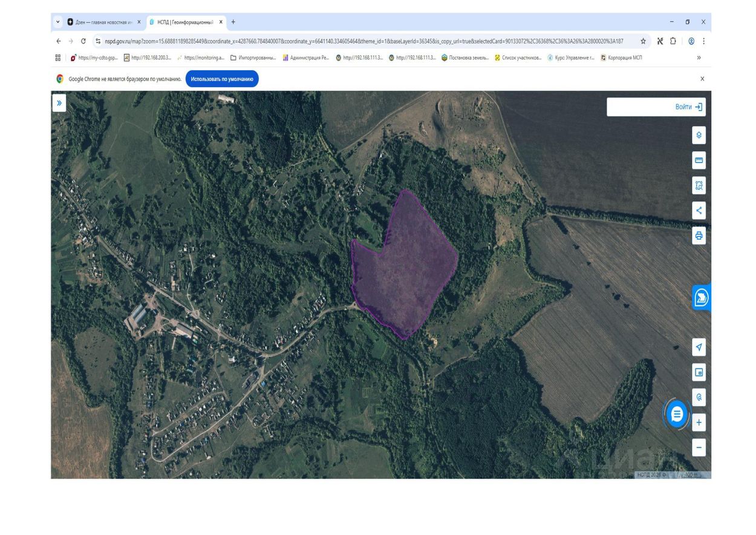Open the apps grid in bookmarks bar
This screenshot has height=535, width=756.
coord(58,57)
